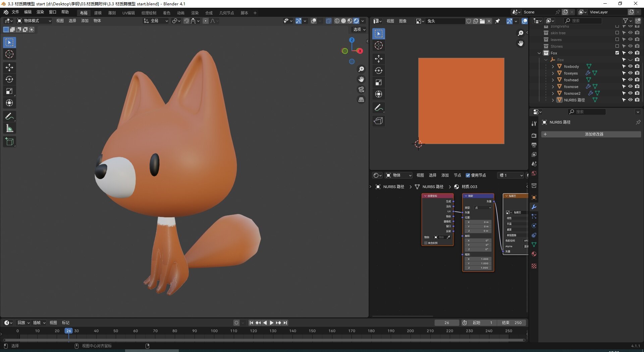644x352 pixels.
Task: Expand the foxhead tree item
Action: pos(553,80)
